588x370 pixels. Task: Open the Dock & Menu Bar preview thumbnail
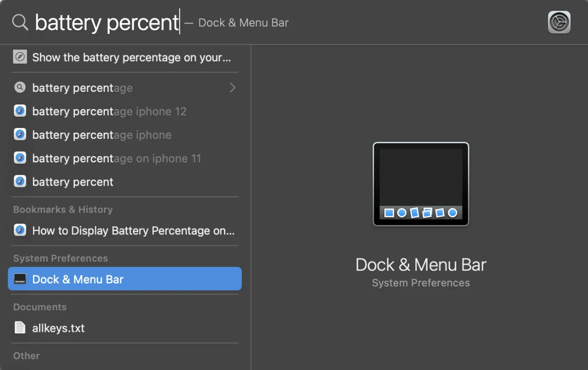tap(420, 184)
